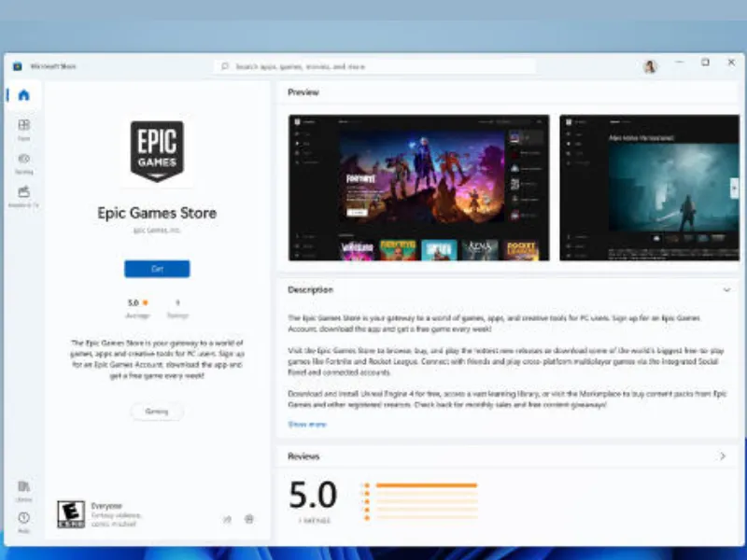Click the Reviews section heading
This screenshot has width=747, height=560.
(303, 456)
